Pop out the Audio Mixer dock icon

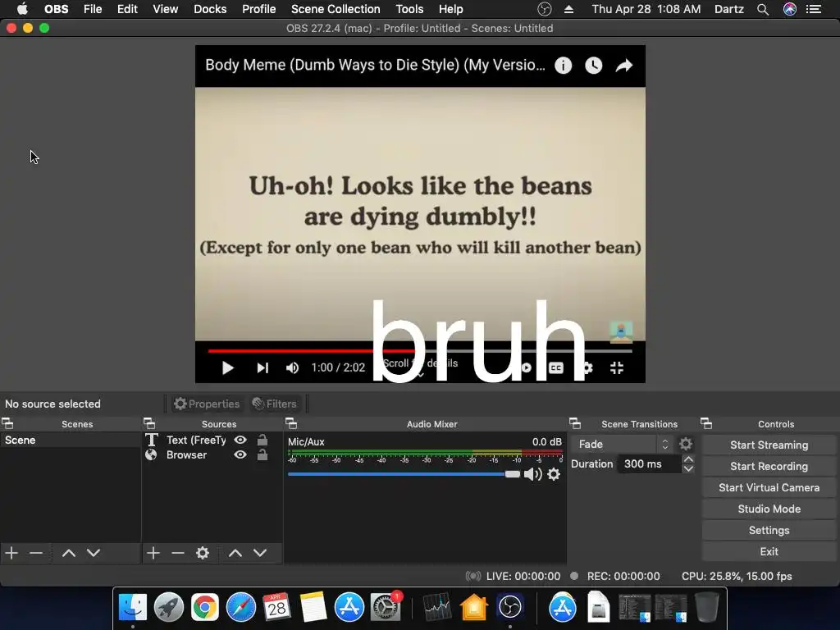[x=291, y=424]
